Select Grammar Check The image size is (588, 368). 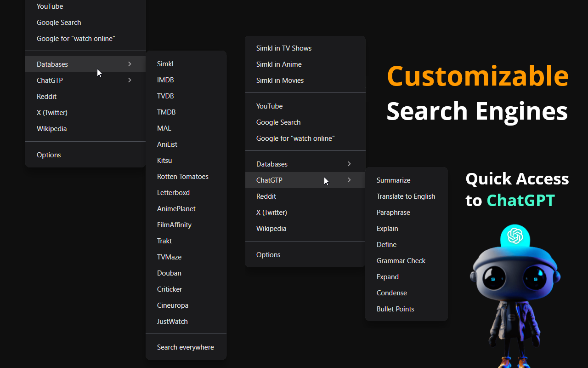[401, 260]
